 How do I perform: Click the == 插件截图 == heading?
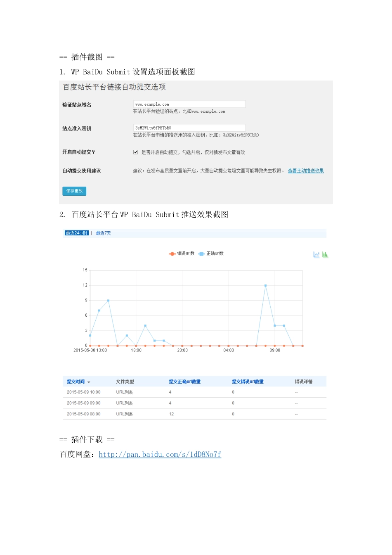pos(87,57)
